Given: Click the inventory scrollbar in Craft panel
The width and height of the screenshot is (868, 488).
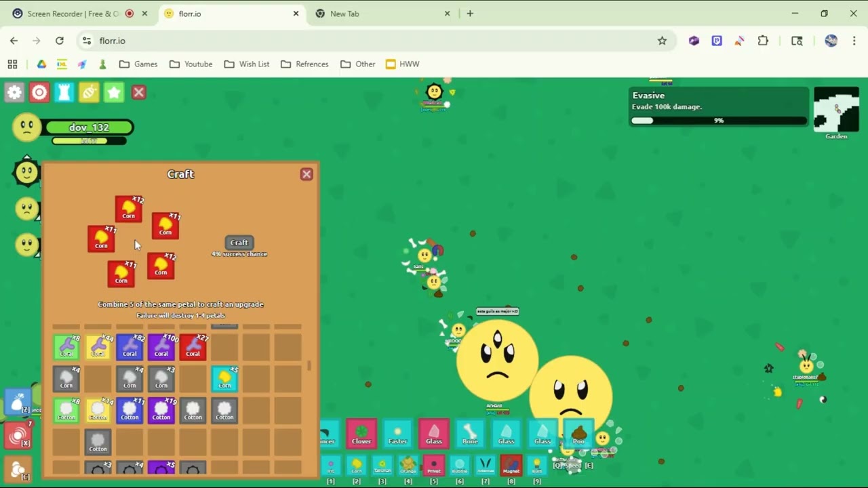Looking at the screenshot, I should click(x=309, y=365).
